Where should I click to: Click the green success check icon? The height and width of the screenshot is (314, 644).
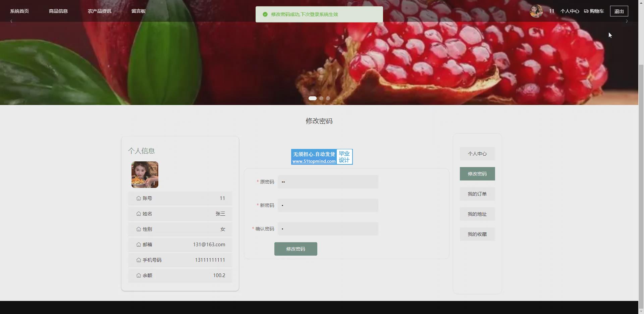click(x=265, y=14)
